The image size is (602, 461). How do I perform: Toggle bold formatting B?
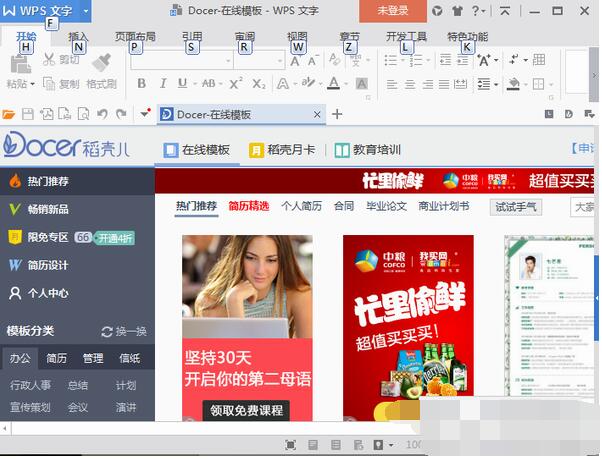141,83
